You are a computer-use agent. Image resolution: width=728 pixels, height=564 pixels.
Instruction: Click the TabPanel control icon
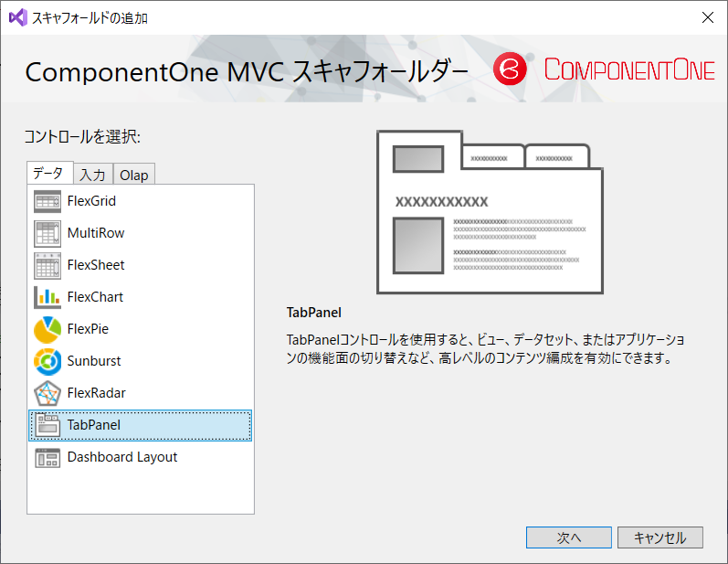click(x=47, y=425)
